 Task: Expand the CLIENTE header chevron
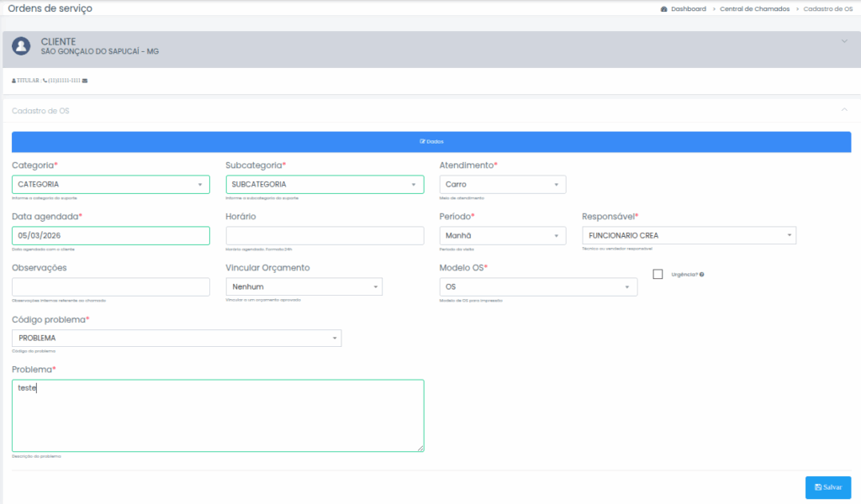coord(844,40)
